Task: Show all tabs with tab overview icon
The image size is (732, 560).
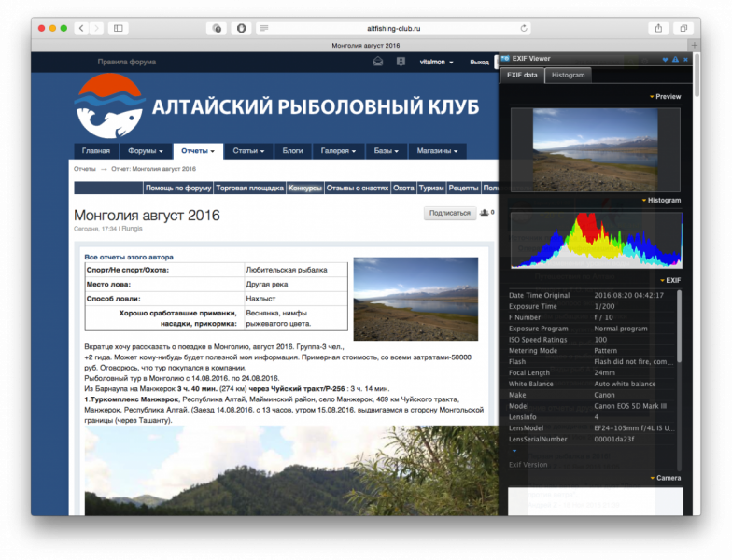Action: (x=683, y=28)
